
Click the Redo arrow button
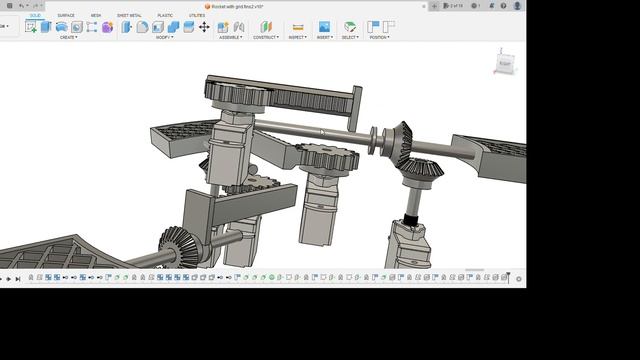(36, 6)
